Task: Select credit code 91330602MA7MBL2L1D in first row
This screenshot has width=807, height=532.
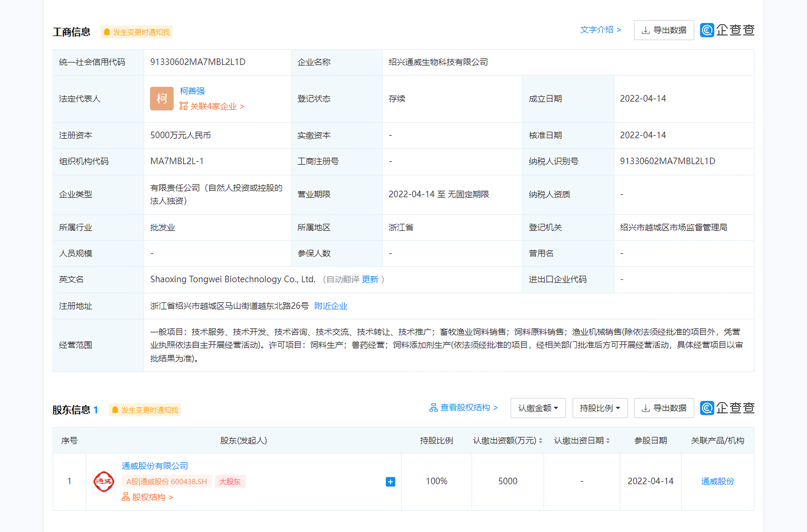Action: tap(198, 62)
